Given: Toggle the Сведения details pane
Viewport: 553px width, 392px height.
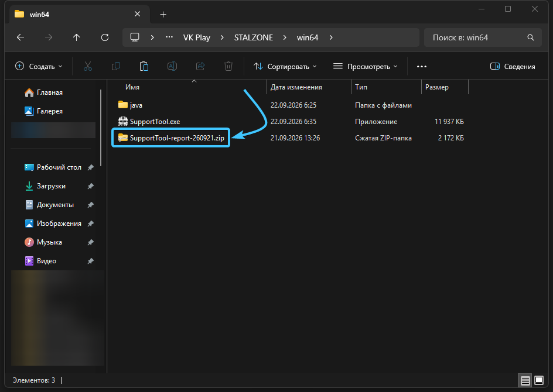Looking at the screenshot, I should pyautogui.click(x=513, y=66).
